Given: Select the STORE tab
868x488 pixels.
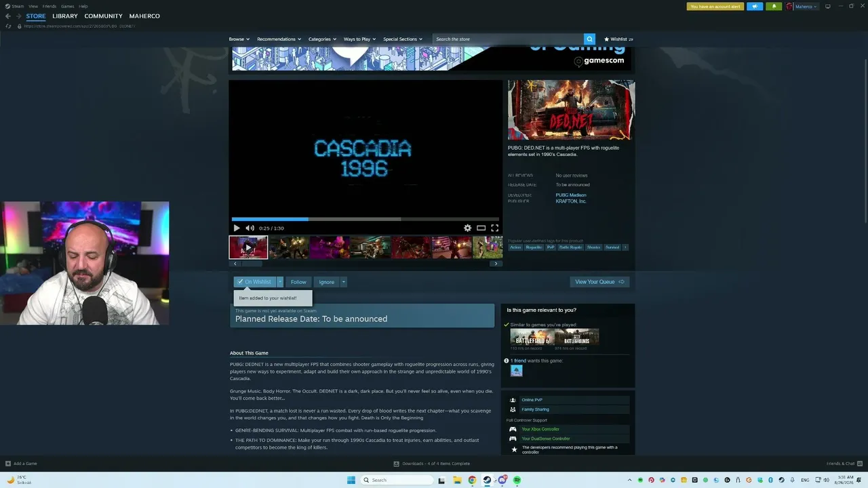Looking at the screenshot, I should (x=36, y=16).
